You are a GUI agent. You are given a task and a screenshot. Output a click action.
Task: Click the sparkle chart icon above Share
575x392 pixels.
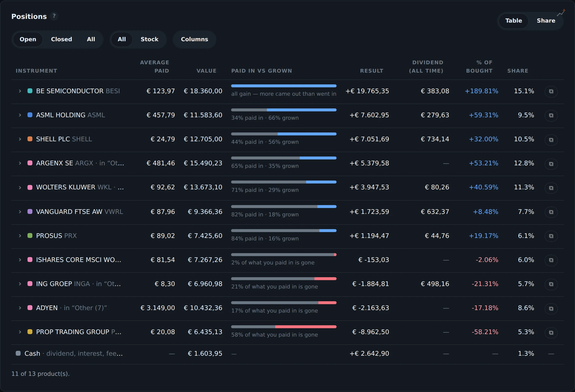point(561,13)
